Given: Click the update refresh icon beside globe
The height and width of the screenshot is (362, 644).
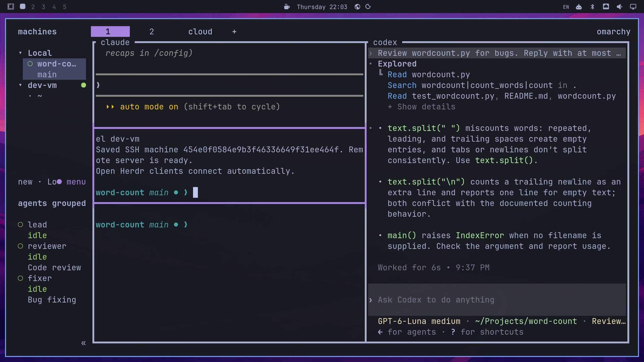Looking at the screenshot, I should (368, 7).
